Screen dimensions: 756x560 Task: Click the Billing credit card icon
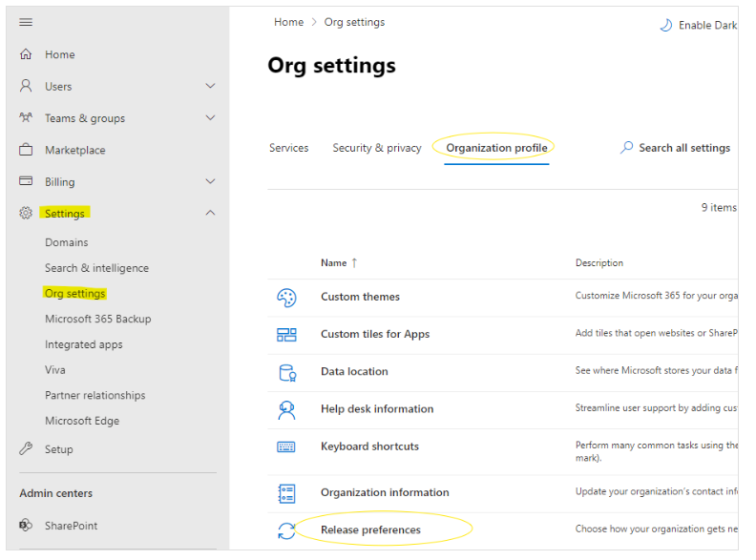coord(26,181)
